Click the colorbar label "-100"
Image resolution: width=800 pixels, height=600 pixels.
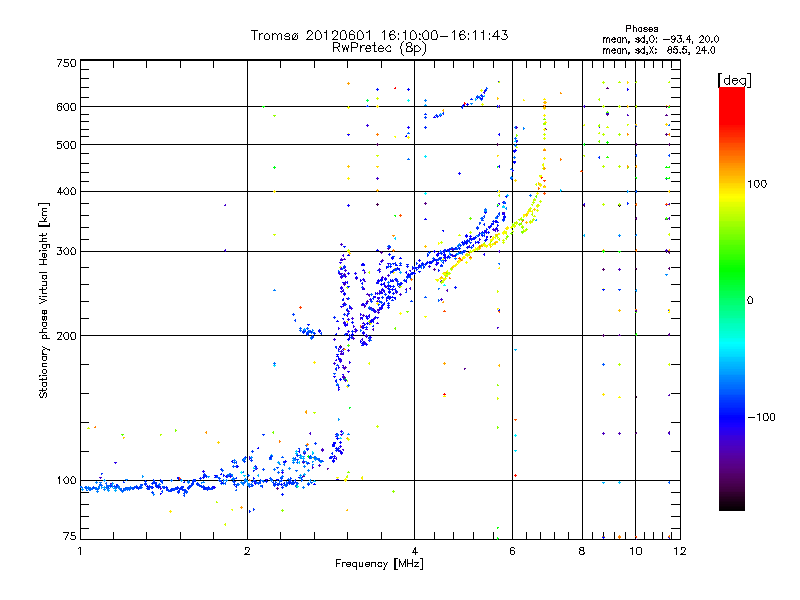pyautogui.click(x=761, y=417)
